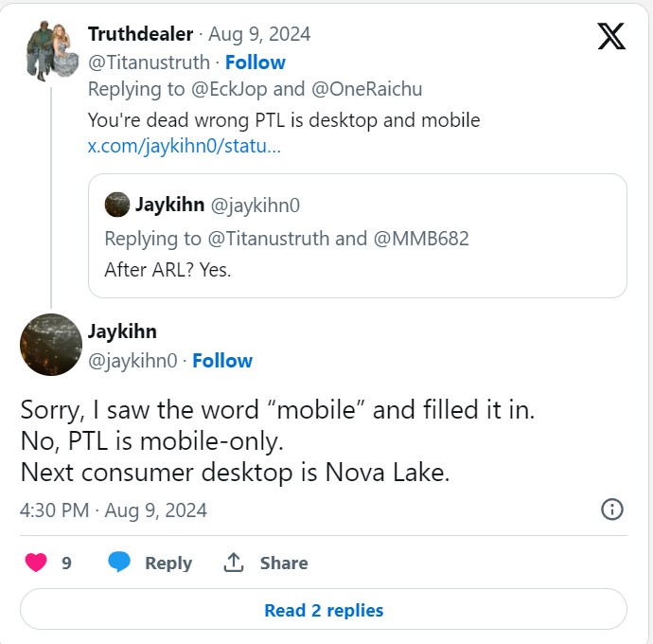
Task: Click the Share label
Action: 284,563
